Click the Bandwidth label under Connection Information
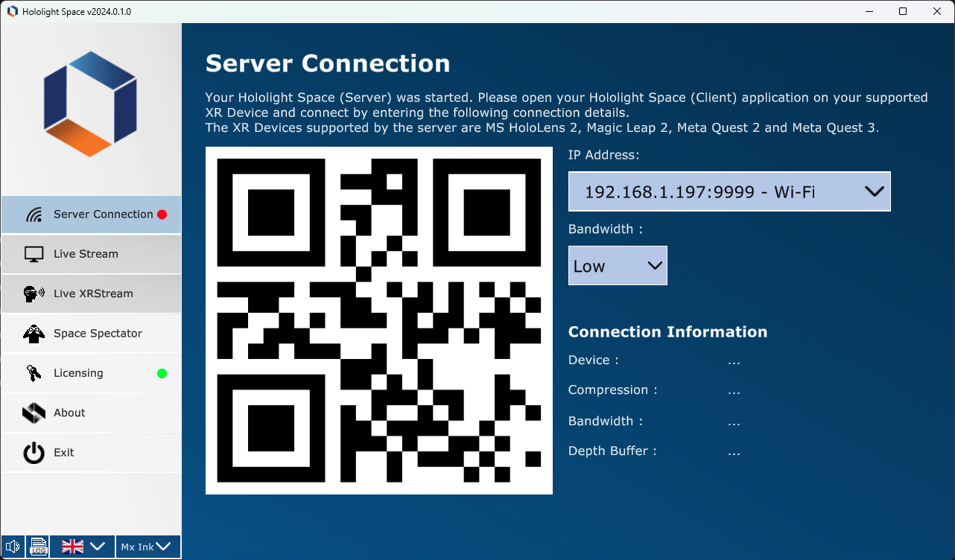The image size is (955, 560). point(605,421)
